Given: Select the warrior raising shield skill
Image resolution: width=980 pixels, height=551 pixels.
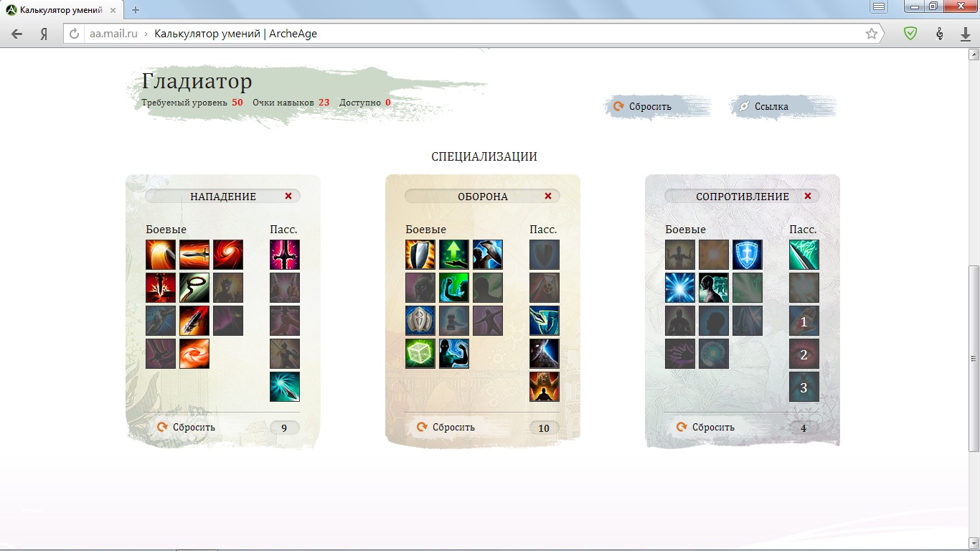Looking at the screenshot, I should 488,255.
